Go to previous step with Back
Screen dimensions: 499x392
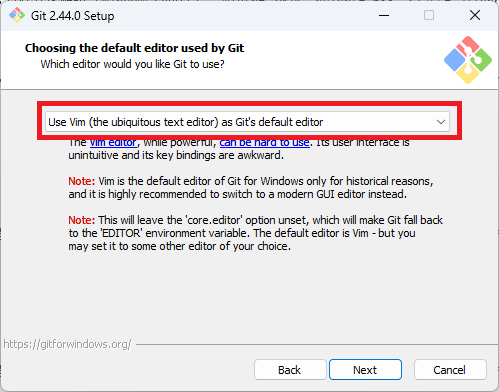click(290, 370)
